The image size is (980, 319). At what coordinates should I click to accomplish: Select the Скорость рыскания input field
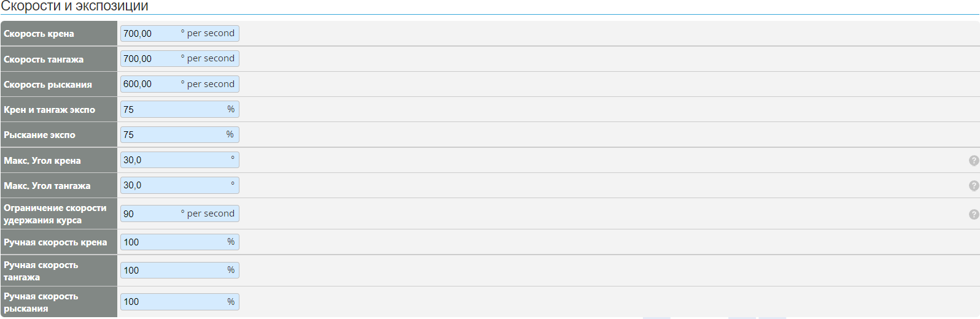click(x=150, y=84)
